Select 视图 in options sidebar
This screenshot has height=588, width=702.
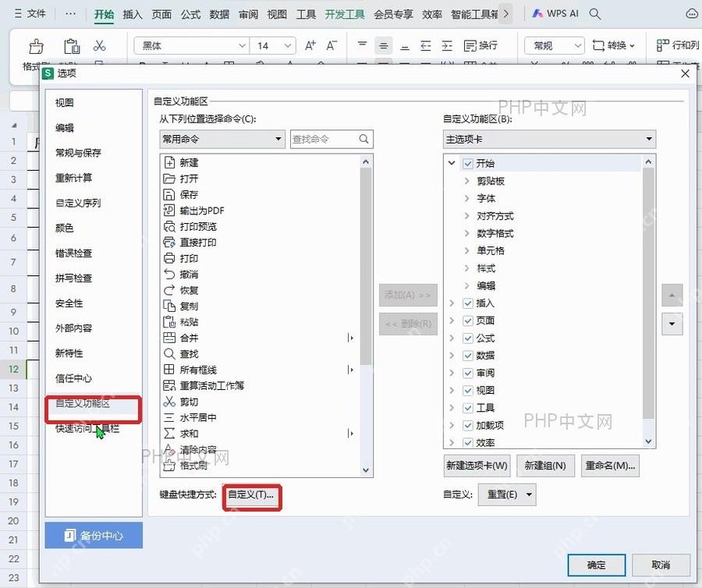65,102
